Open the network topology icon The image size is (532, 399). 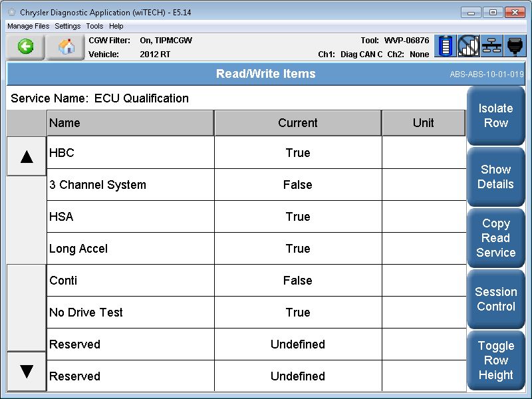click(x=492, y=47)
